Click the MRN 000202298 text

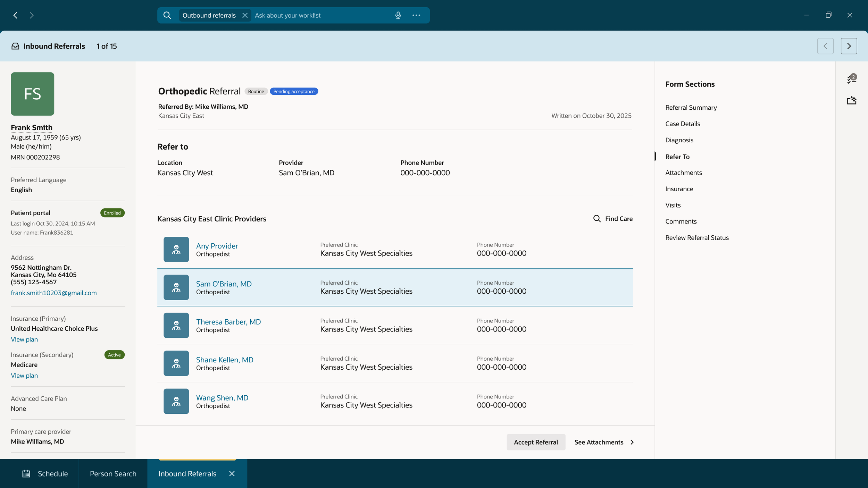tap(35, 157)
